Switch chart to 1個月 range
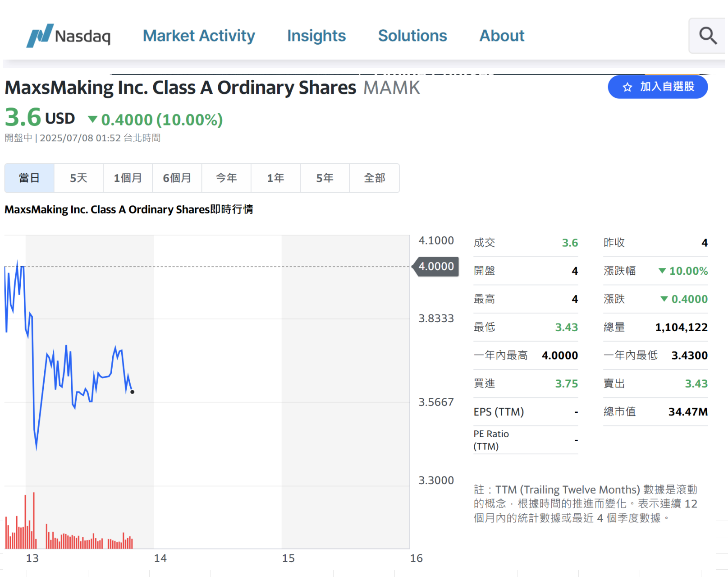728x577 pixels. tap(128, 178)
